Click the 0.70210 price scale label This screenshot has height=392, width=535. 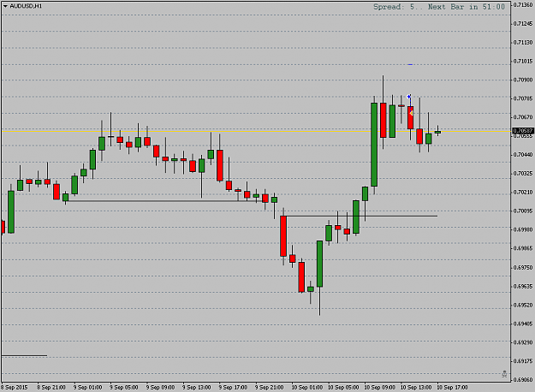click(523, 192)
